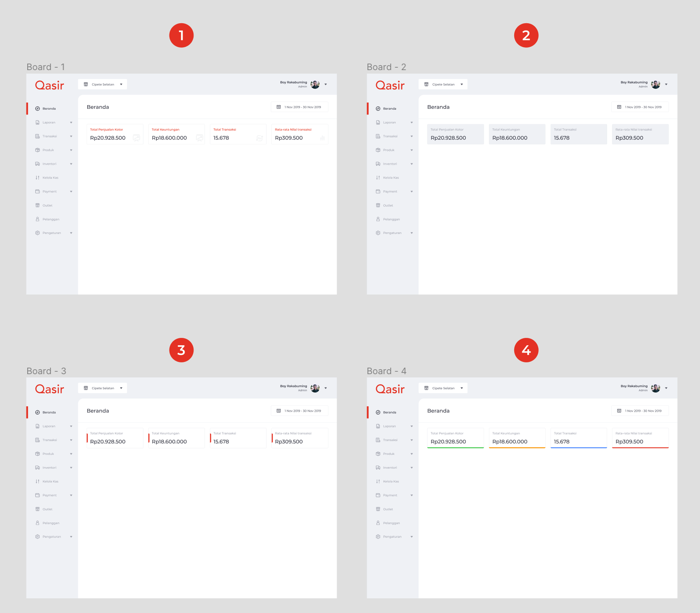Click the calendar icon on the date filter

[x=279, y=107]
